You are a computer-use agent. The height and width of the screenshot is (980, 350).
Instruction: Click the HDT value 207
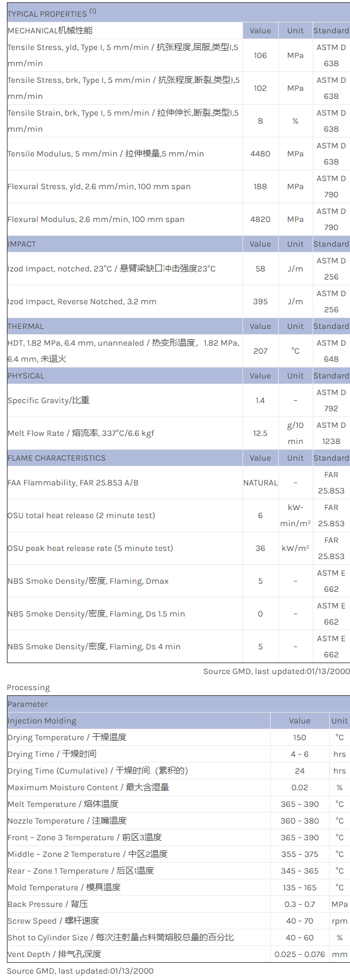(x=260, y=351)
